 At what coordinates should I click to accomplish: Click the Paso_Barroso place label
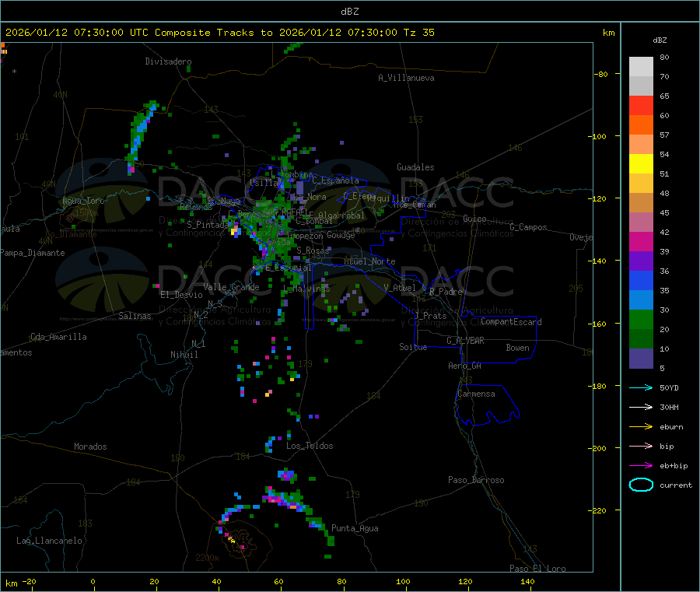click(x=476, y=480)
